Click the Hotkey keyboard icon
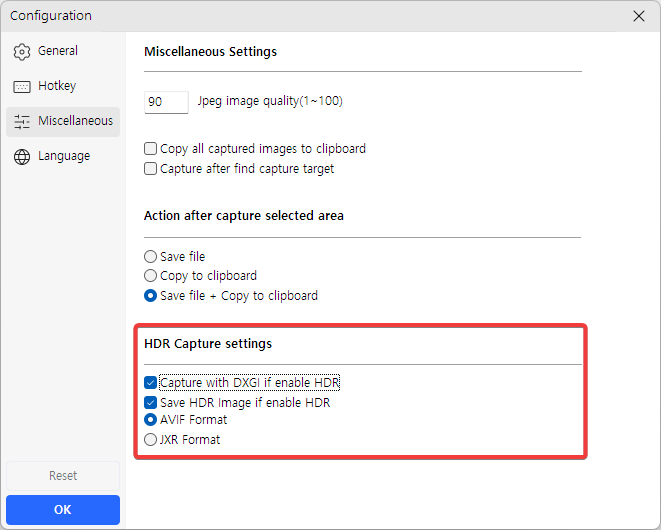This screenshot has height=530, width=661. [x=22, y=87]
